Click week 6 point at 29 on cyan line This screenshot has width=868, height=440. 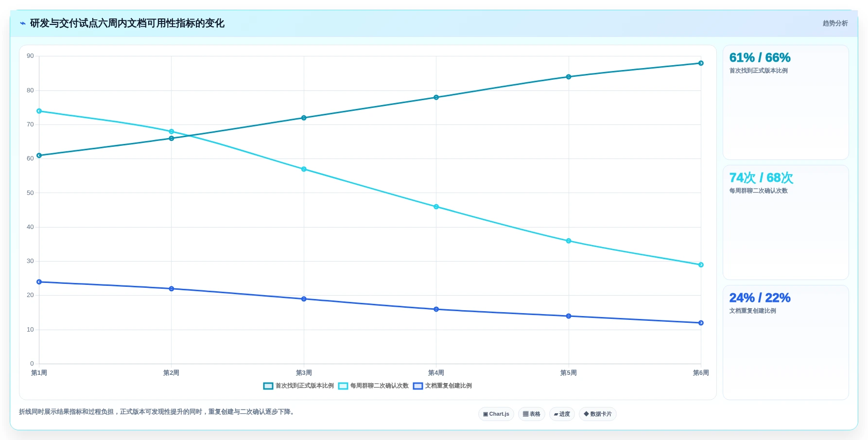[x=701, y=265]
